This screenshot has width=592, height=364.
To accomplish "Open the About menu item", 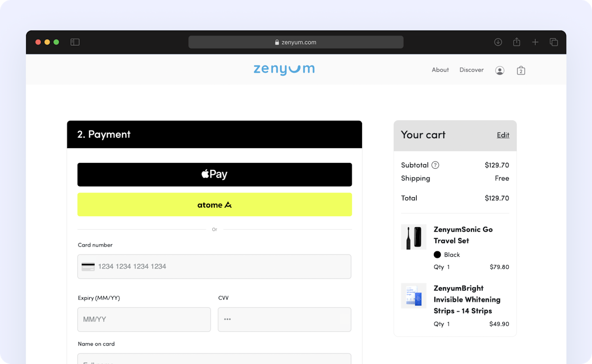I will coord(440,70).
